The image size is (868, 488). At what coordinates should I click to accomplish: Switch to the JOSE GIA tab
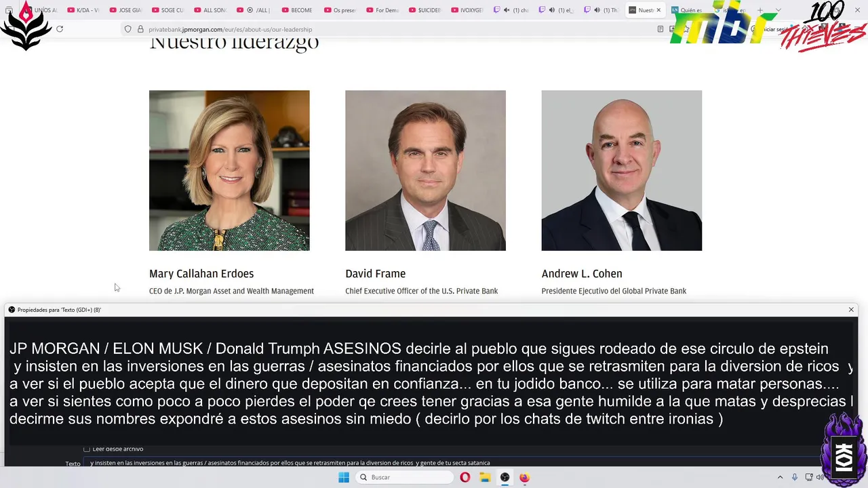pos(125,10)
